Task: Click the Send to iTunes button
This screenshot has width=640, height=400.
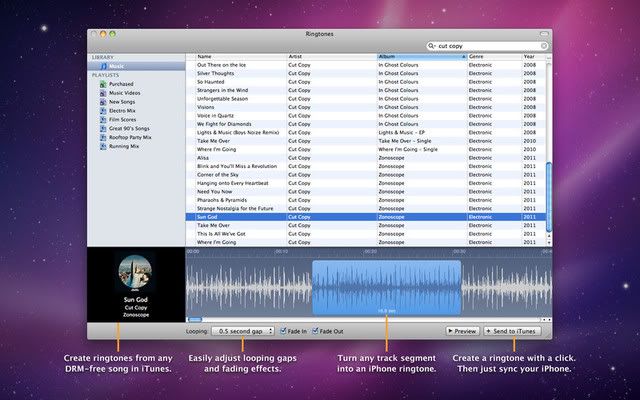Action: 512,331
